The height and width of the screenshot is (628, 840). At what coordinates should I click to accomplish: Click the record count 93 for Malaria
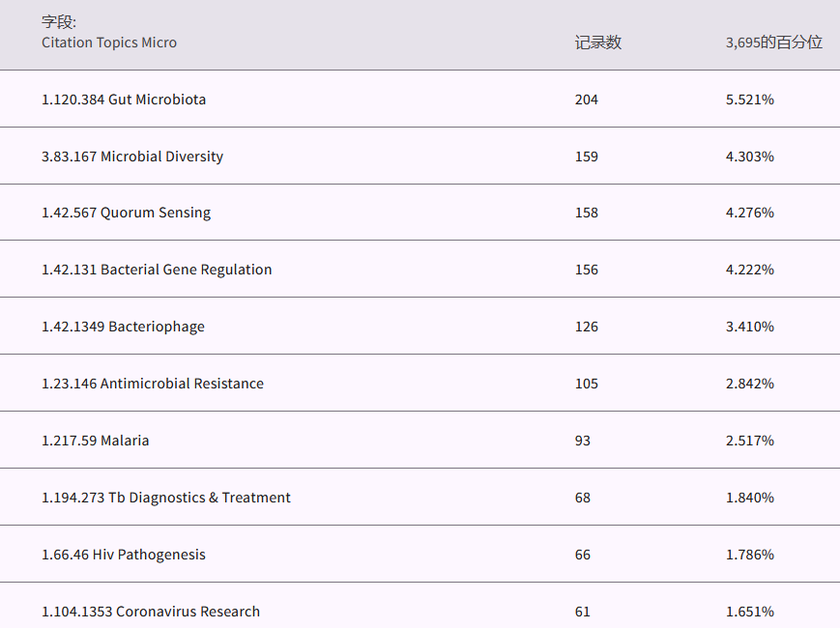coord(583,441)
